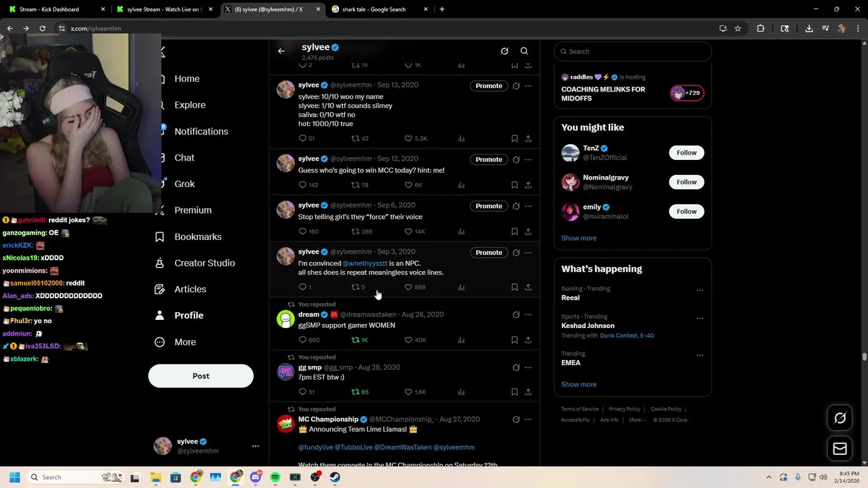Open the @amethyysstt mention link
Image resolution: width=868 pixels, height=488 pixels.
point(365,263)
